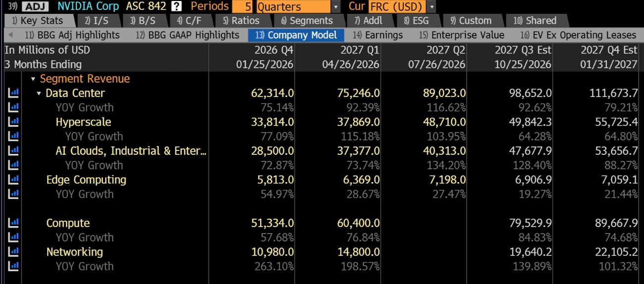Screen dimensions: 644x284
Task: Click chart icon beside Hyperscale row
Action: (x=13, y=122)
